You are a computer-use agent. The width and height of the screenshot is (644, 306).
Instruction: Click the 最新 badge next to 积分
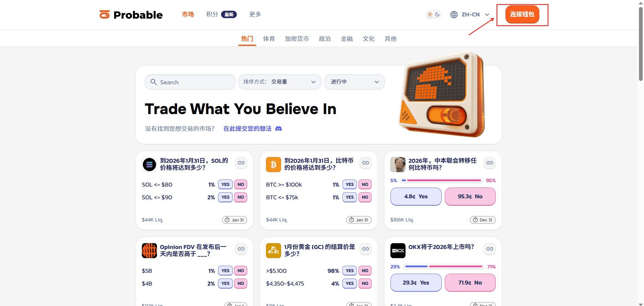pos(229,14)
